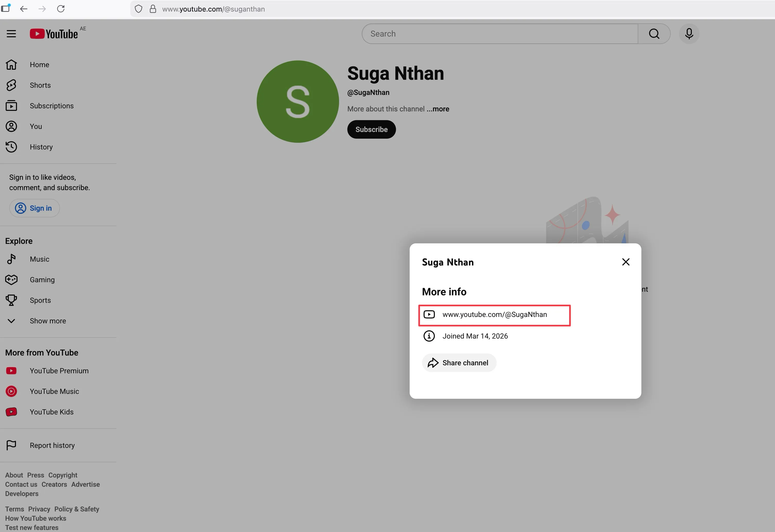Expand Show more in Explore section
775x532 pixels.
coord(48,321)
